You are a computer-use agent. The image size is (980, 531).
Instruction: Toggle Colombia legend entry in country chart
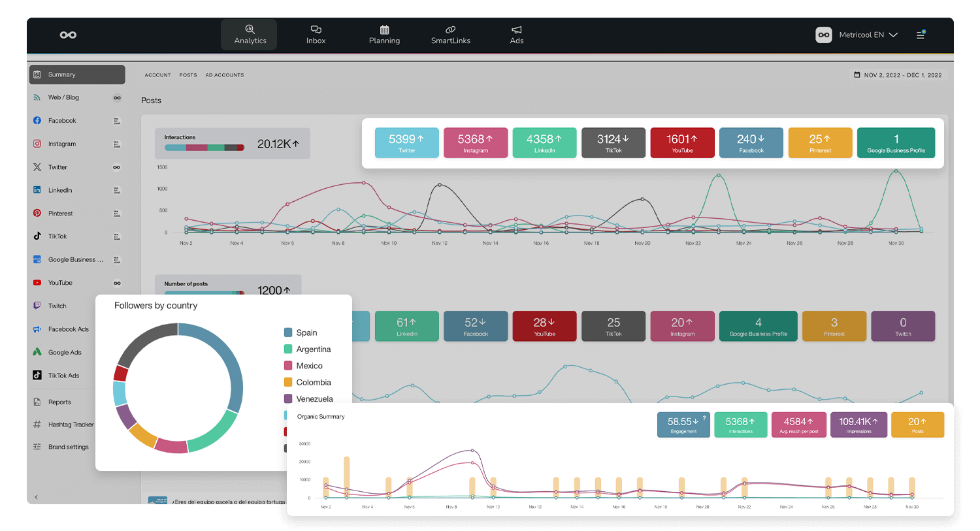pyautogui.click(x=308, y=382)
